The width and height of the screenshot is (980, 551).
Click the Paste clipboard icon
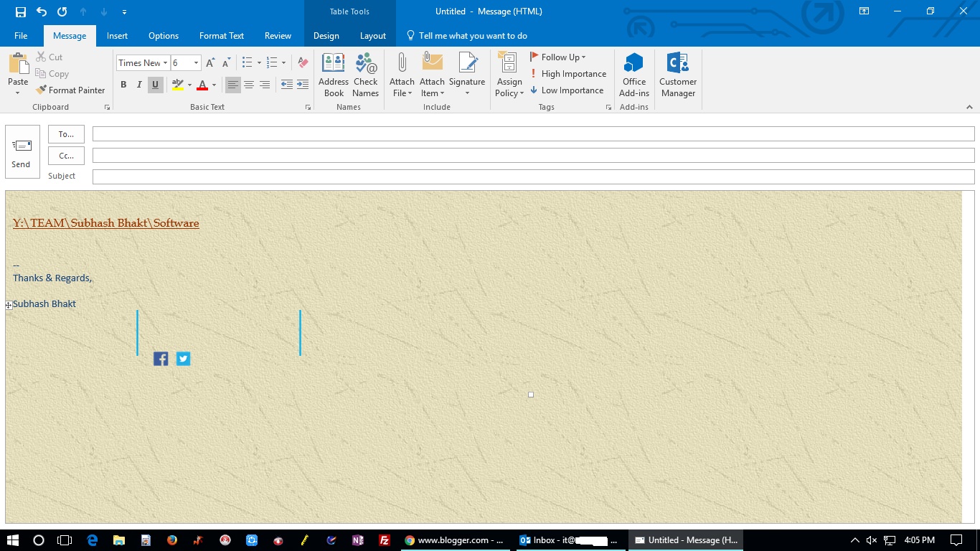(x=18, y=63)
